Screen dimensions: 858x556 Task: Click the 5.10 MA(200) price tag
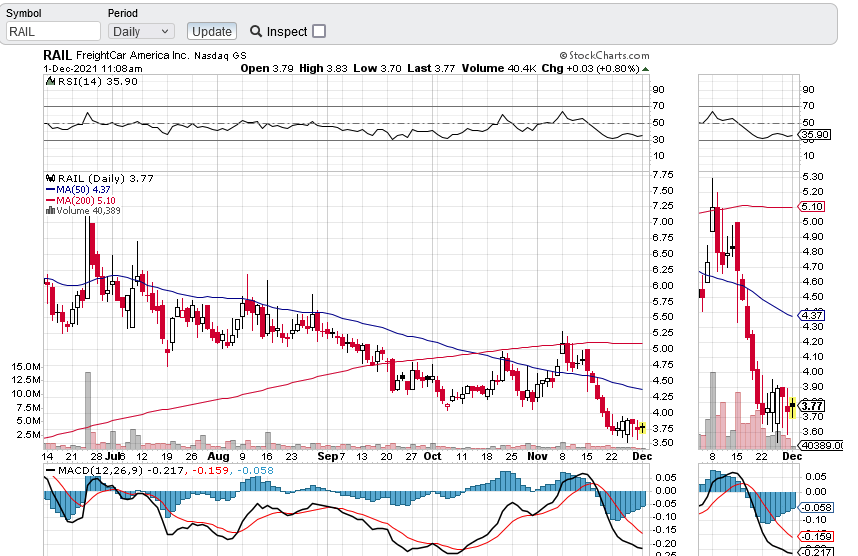click(810, 207)
